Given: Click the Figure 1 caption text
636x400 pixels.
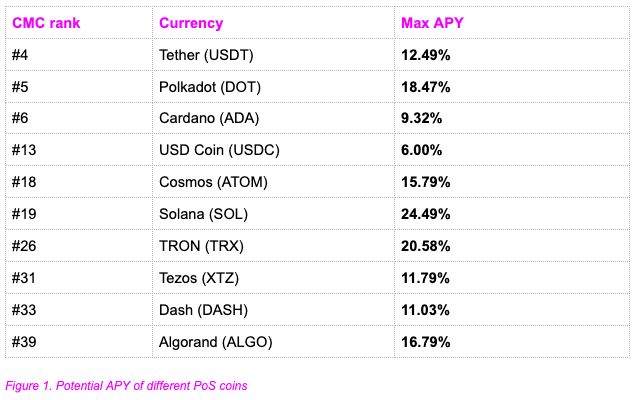Looking at the screenshot, I should coord(125,385).
